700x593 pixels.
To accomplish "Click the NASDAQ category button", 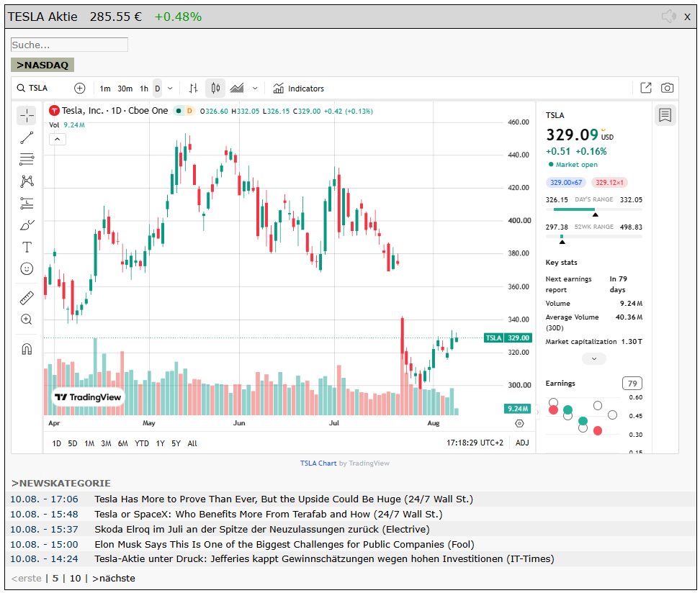I will point(42,65).
